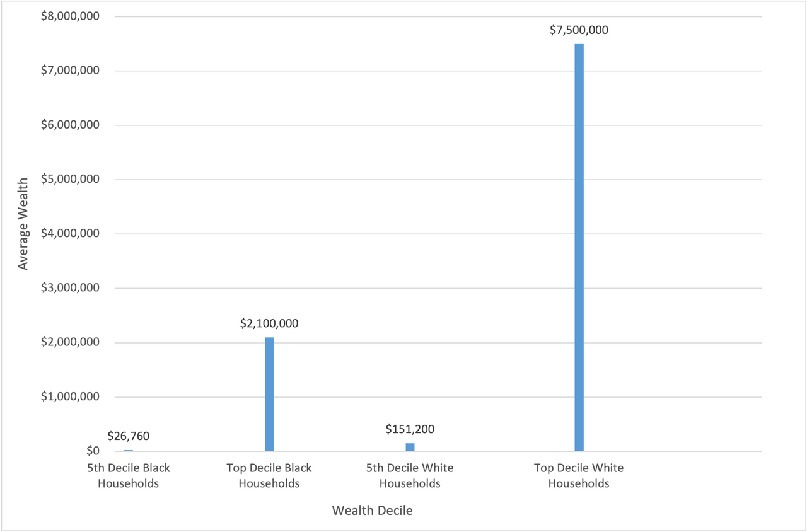Select the $8,000,000 y-axis tick label

pos(70,16)
